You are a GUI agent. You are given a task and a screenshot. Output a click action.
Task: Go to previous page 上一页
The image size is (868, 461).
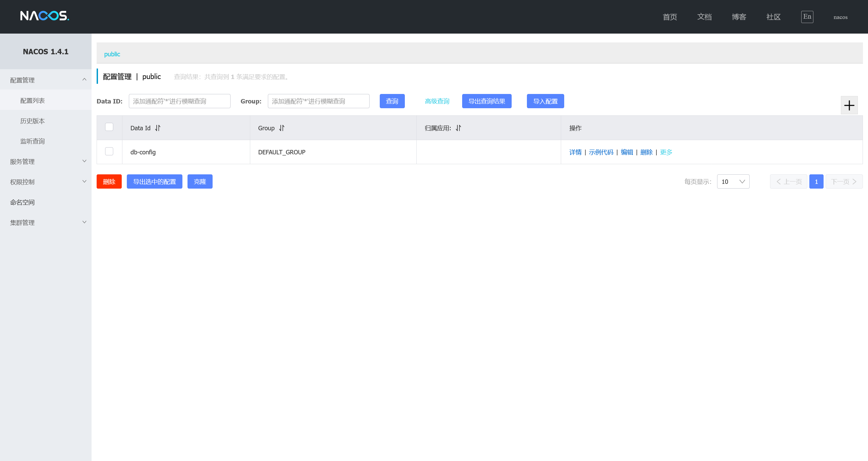tap(789, 181)
